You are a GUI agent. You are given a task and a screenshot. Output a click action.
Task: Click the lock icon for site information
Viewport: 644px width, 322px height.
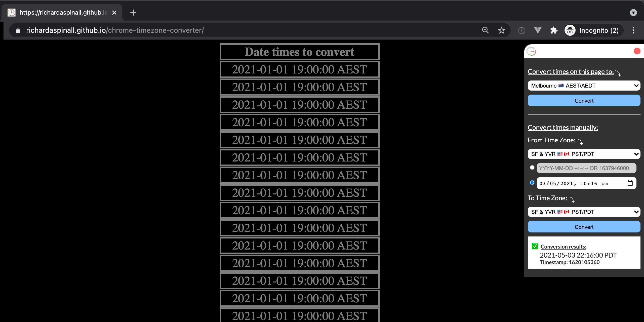pos(18,30)
